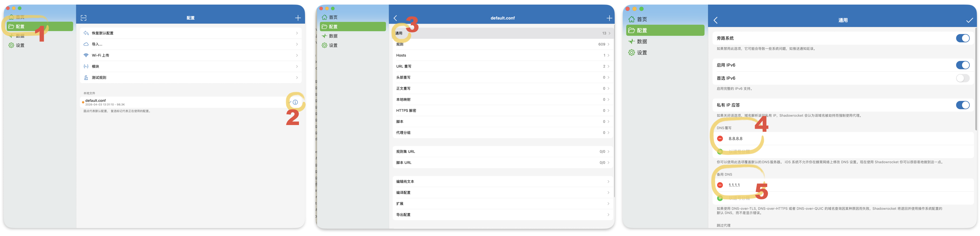Go back using arrow in default.conf header
Screen dimensions: 980x236
[x=395, y=18]
